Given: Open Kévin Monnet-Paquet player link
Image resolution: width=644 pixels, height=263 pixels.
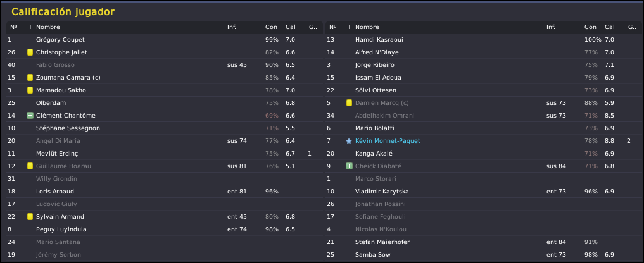Looking at the screenshot, I should (x=388, y=141).
